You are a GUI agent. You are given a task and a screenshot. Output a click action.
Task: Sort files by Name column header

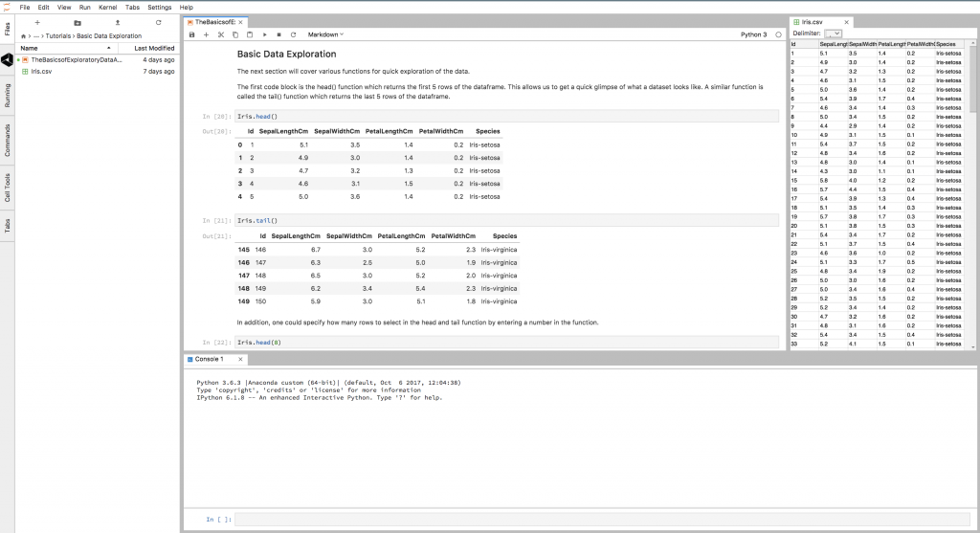coord(65,48)
